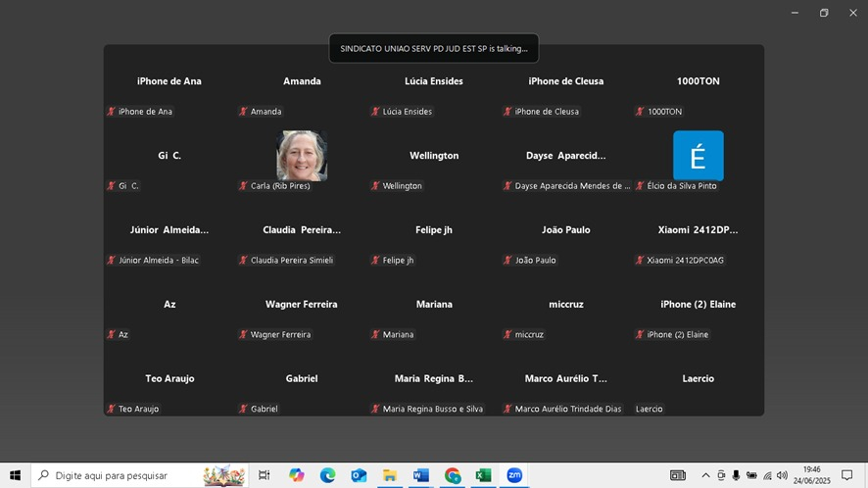868x488 pixels.
Task: Open Excel from the taskbar
Action: coord(483,475)
